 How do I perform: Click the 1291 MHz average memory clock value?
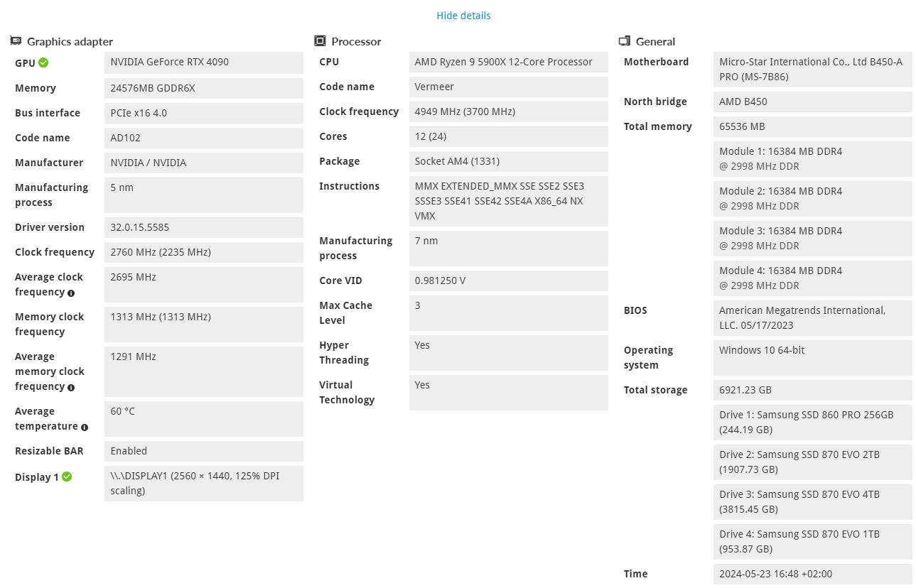(204, 371)
